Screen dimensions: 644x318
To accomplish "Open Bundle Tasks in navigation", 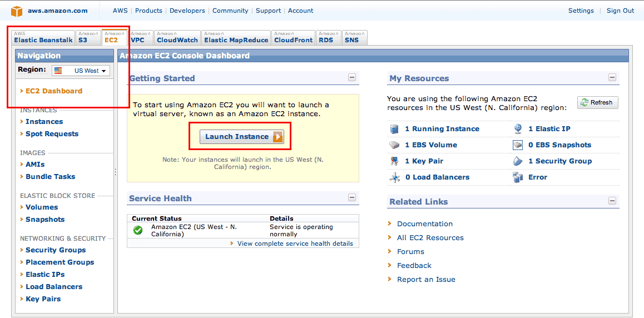I will (x=51, y=176).
